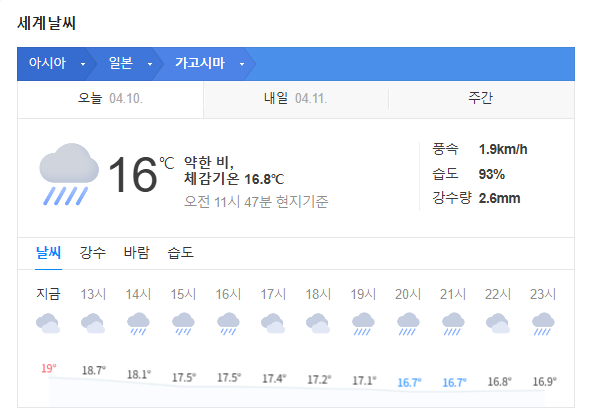
Task: Click the 오전 11시 47분 현지기준 timestamp
Action: tap(256, 202)
